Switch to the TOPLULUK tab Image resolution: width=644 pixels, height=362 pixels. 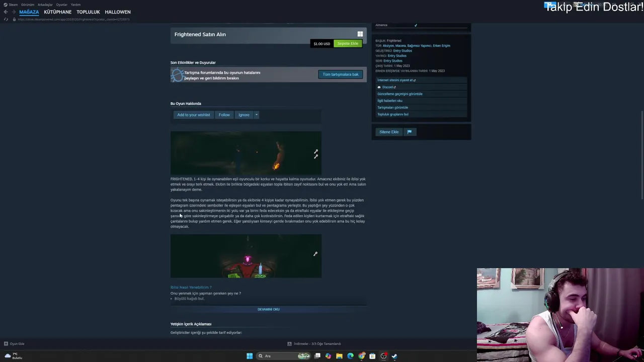88,12
